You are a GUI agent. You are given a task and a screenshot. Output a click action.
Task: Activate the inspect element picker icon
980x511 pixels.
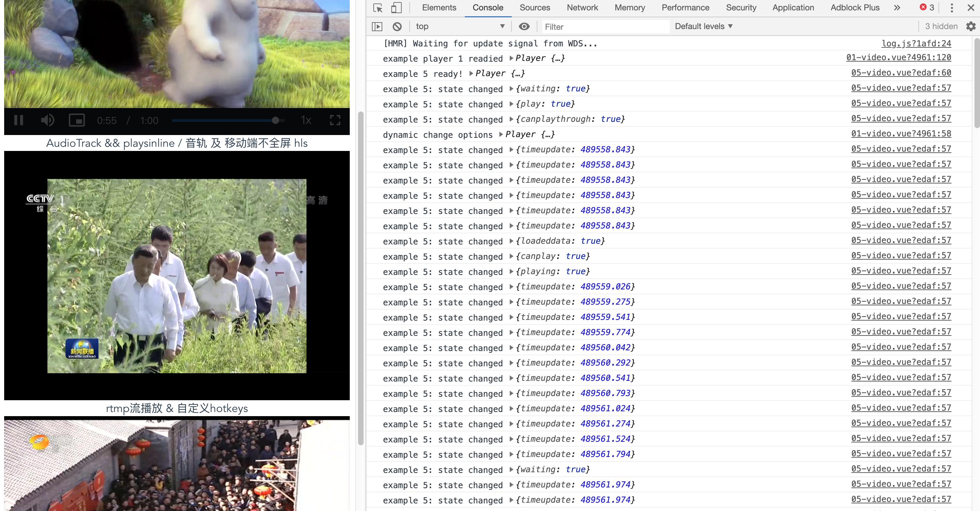point(377,8)
